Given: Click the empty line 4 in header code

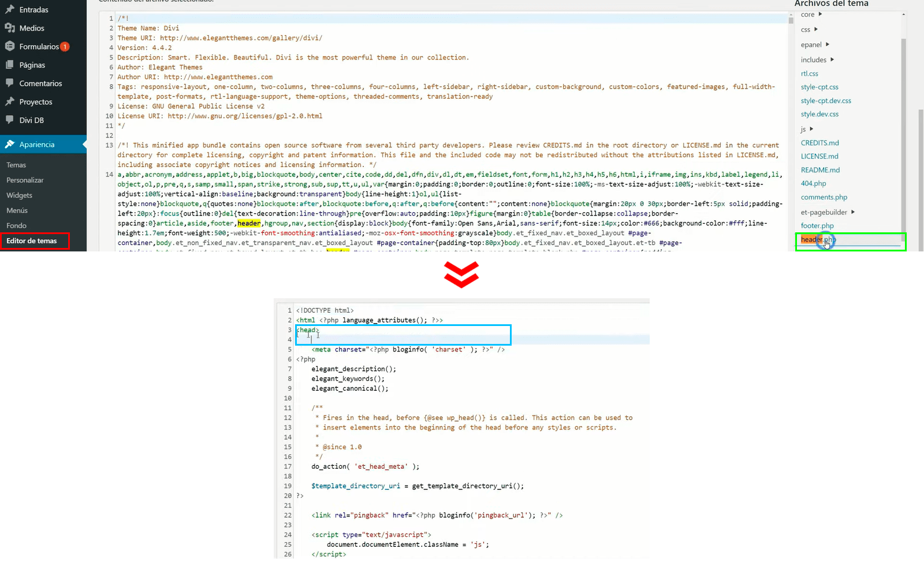Looking at the screenshot, I should click(x=404, y=340).
